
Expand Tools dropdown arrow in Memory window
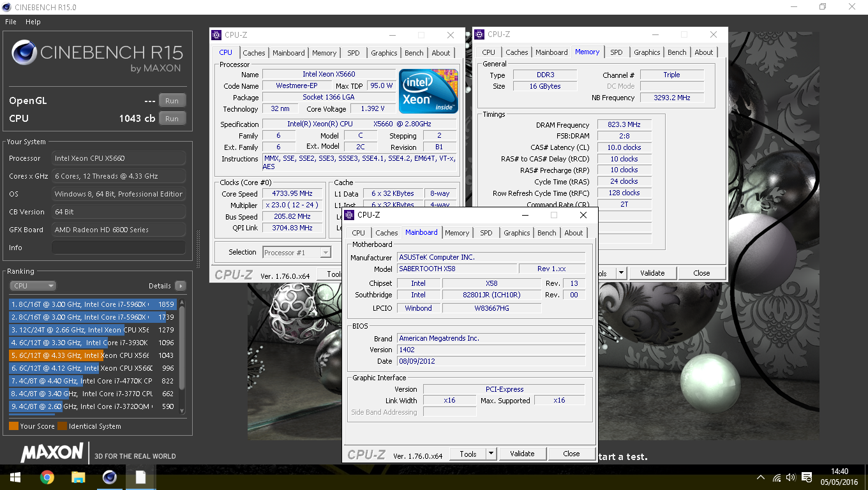(620, 273)
